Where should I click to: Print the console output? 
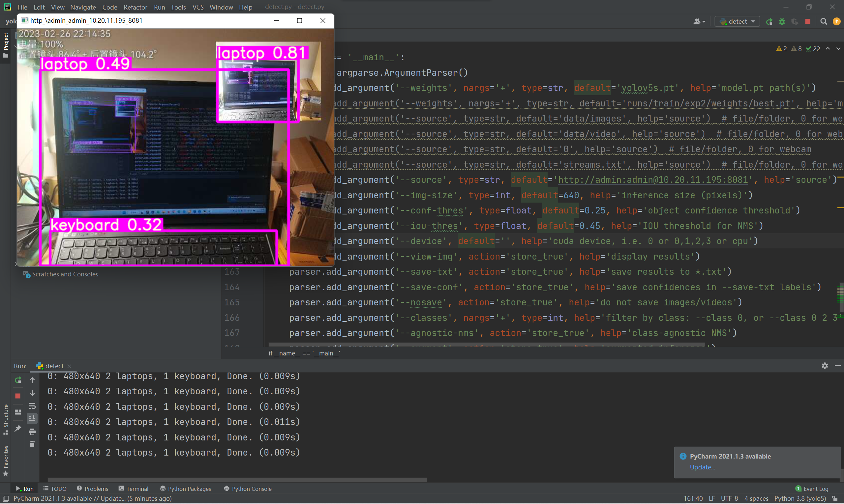32,432
